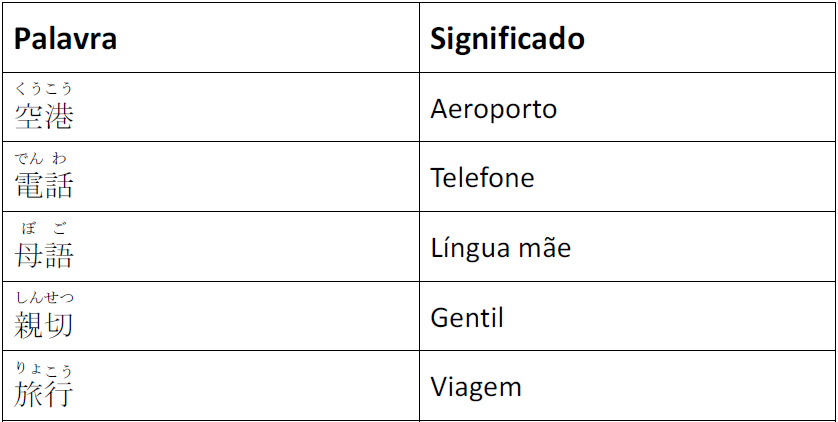The width and height of the screenshot is (838, 422).
Task: Select the kanji word 空港
Action: pyautogui.click(x=44, y=116)
